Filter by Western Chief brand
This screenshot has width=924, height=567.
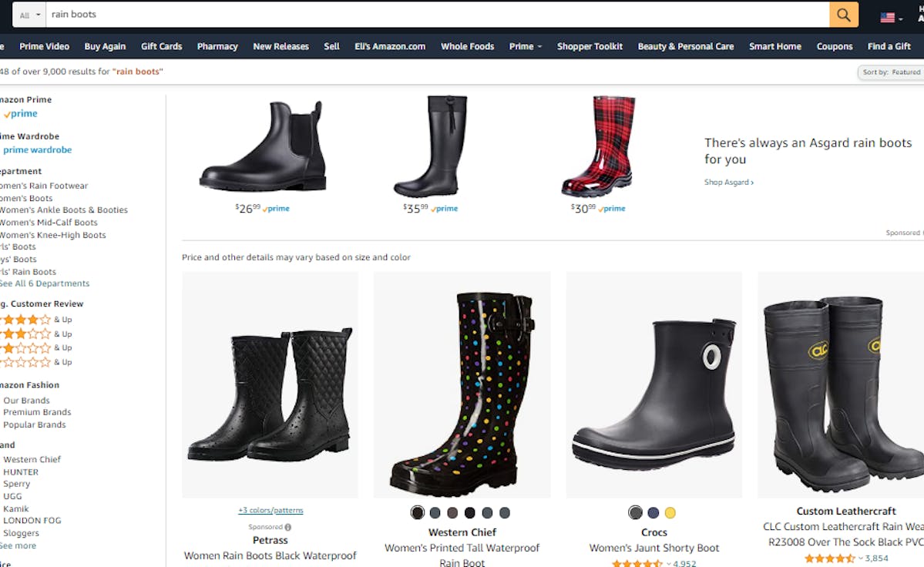pyautogui.click(x=32, y=460)
